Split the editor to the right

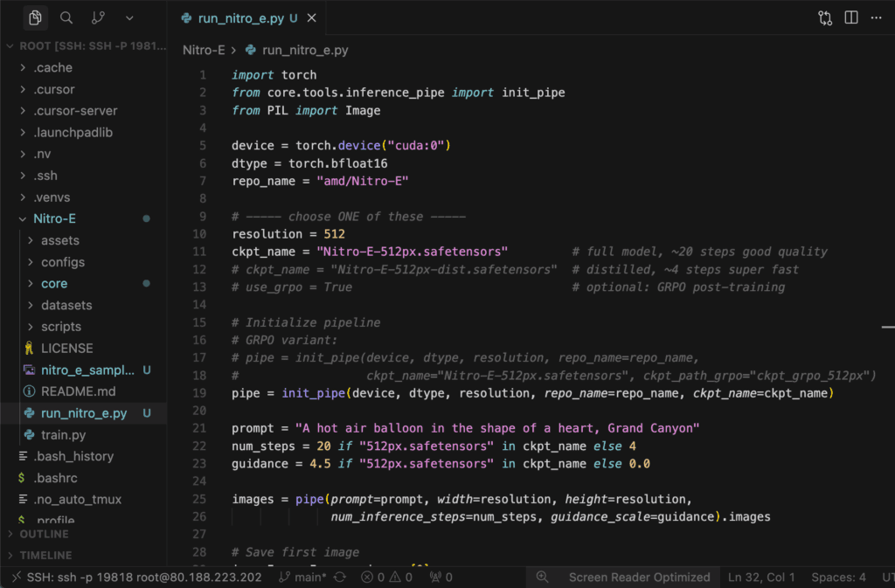[x=851, y=17]
